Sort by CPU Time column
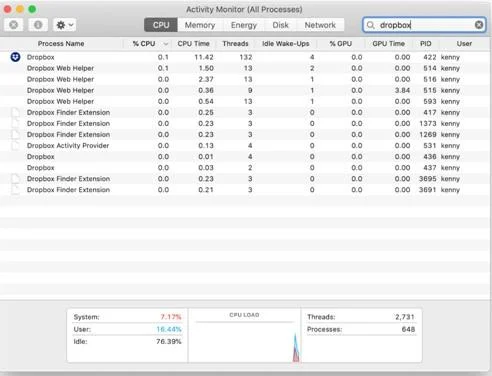Viewport: 492px width, 376px height. [193, 44]
